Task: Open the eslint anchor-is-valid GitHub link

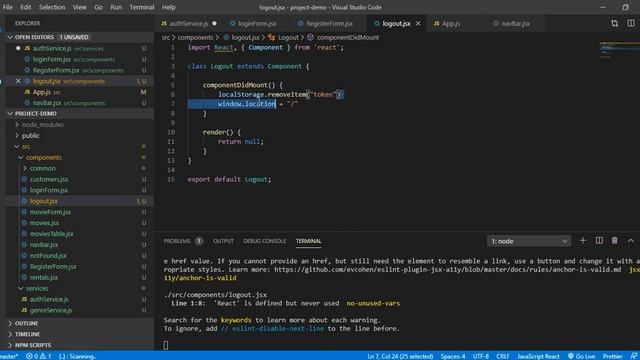Action: pos(447,269)
